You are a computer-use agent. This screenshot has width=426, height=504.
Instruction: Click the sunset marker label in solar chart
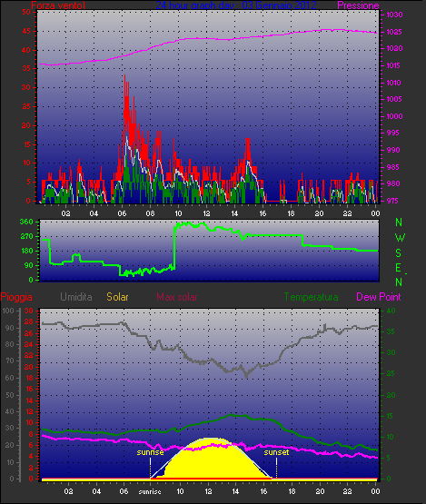tap(276, 452)
